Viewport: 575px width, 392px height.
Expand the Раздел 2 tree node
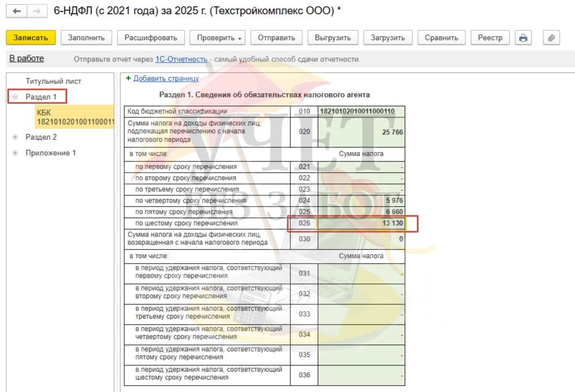[x=15, y=137]
